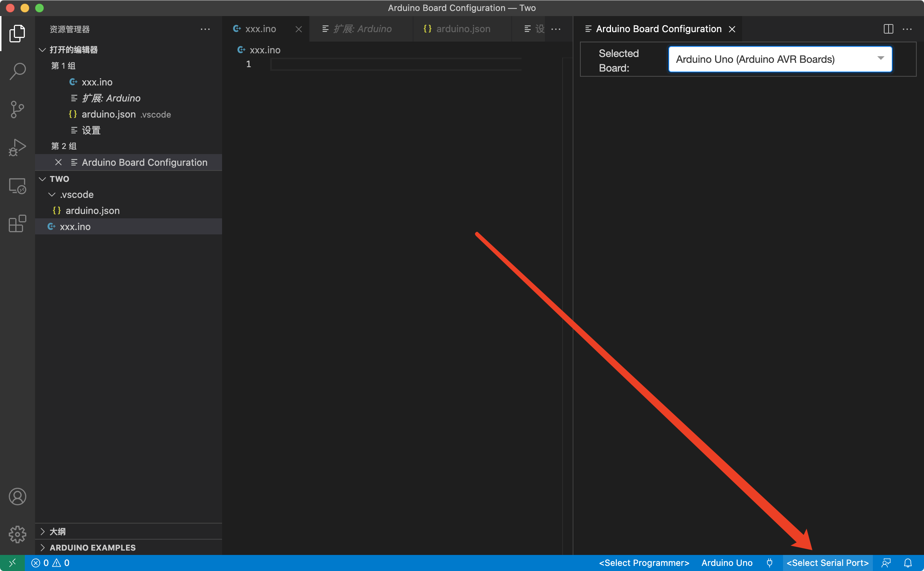This screenshot has width=924, height=571.
Task: Open the Selected Board dropdown
Action: point(780,59)
